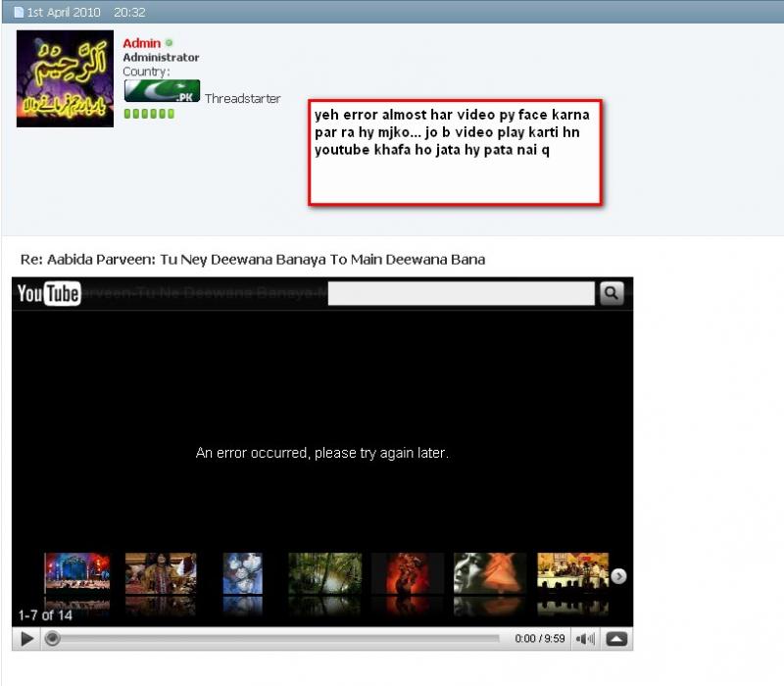
Task: Click the Pakistan country flag icon
Action: pos(162,91)
